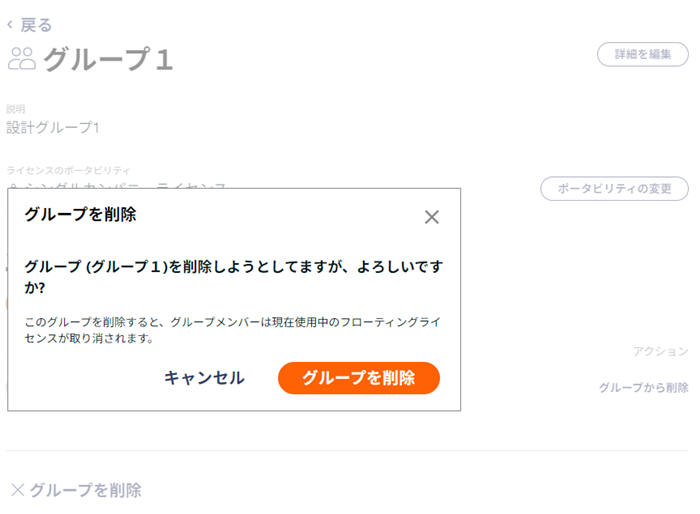Click the グループを削除 dialog title
The width and height of the screenshot is (700, 514).
pyautogui.click(x=80, y=214)
